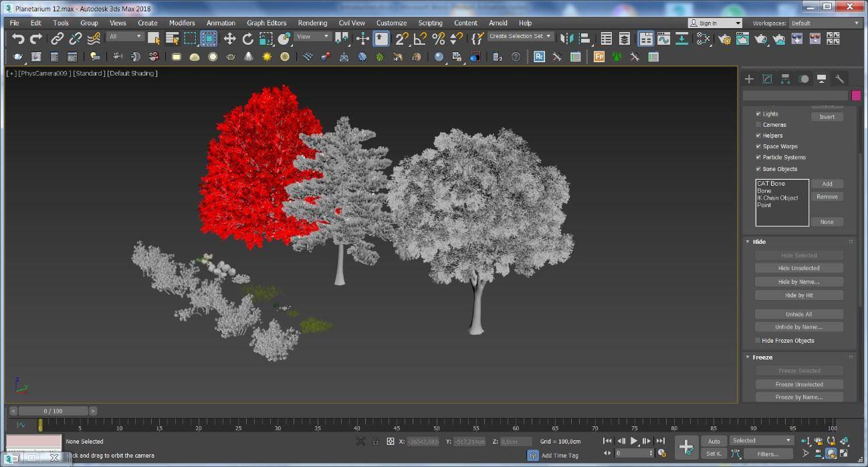This screenshot has width=868, height=467.
Task: Open the Modifiers menu
Action: point(182,23)
